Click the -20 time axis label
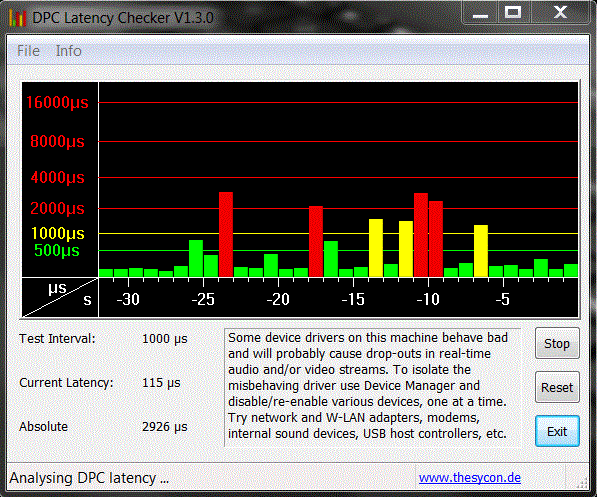The height and width of the screenshot is (497, 597). coord(278,299)
